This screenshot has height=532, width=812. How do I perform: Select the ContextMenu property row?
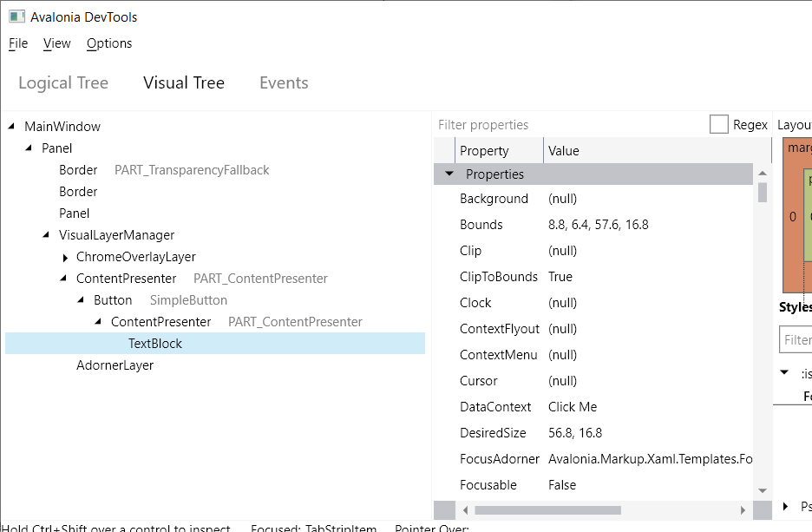click(593, 355)
